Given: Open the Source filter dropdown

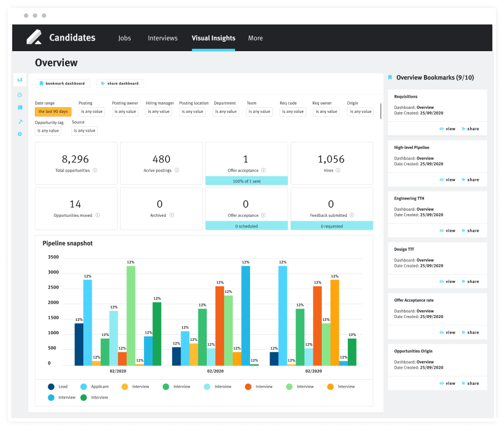Looking at the screenshot, I should 84,131.
